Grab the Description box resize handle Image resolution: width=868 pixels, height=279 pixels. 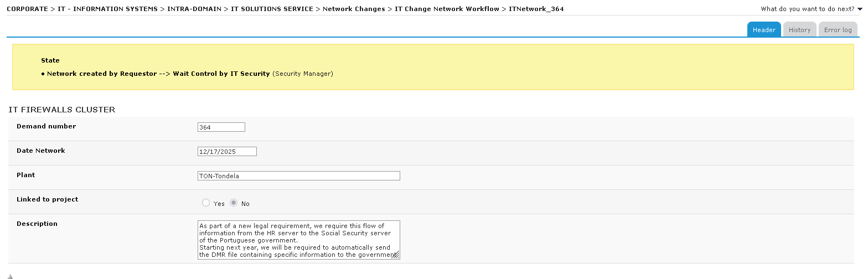(396, 256)
